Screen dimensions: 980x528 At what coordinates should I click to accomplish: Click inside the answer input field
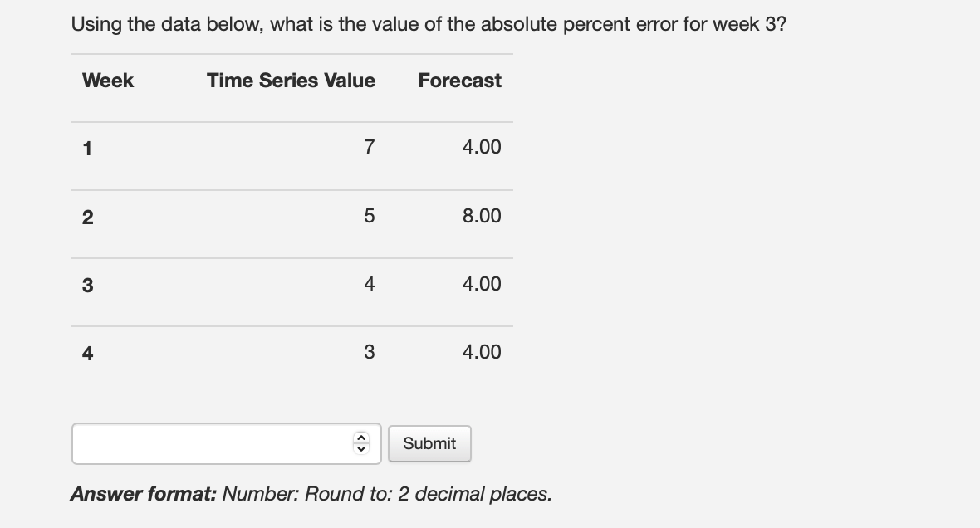(208, 443)
